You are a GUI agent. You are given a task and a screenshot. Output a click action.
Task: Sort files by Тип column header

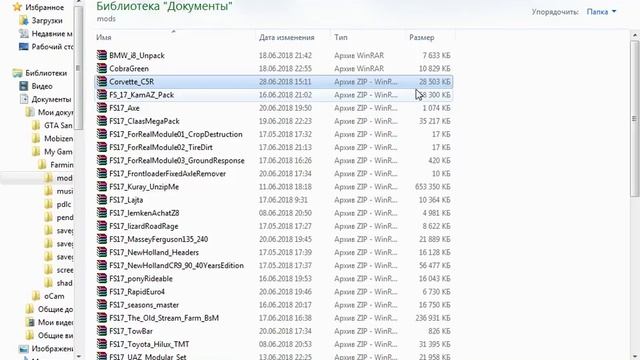pyautogui.click(x=341, y=37)
